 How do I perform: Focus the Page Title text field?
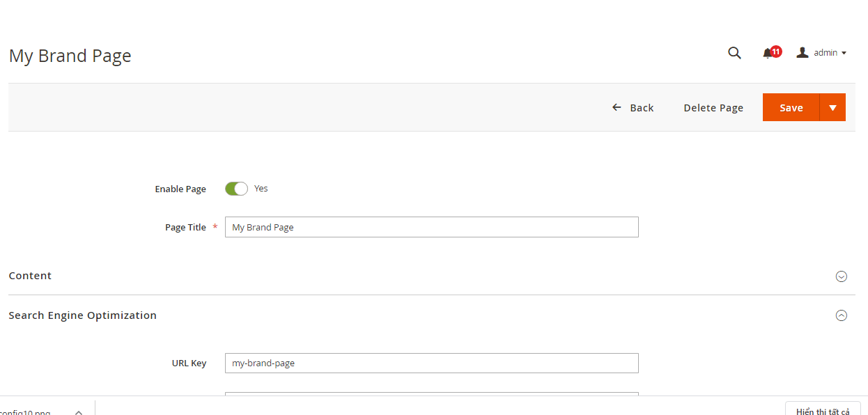pos(431,227)
